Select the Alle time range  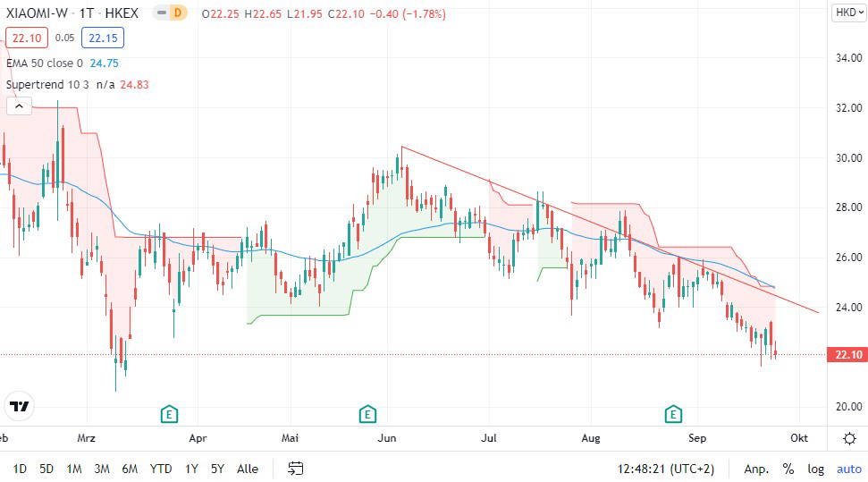pos(248,469)
